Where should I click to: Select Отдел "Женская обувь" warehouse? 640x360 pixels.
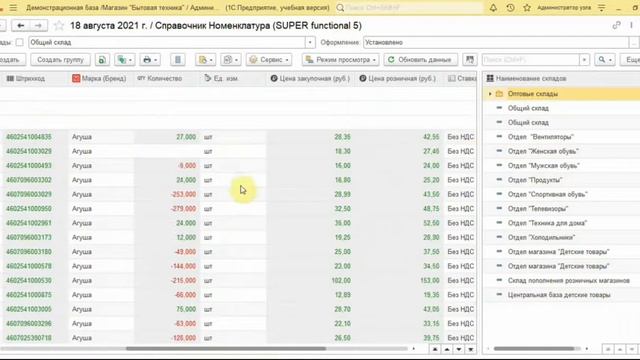tap(543, 151)
